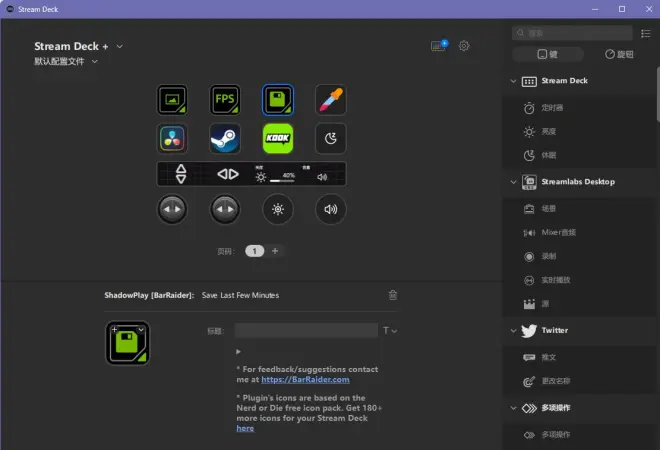Open Stream Deck preferences gear
The image size is (660, 450).
pyautogui.click(x=464, y=46)
